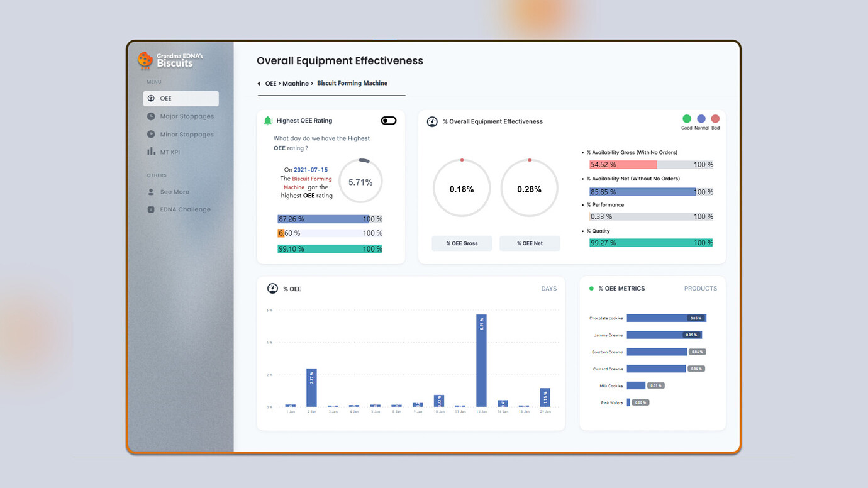Click the red Bad legend dot
Screen dimensions: 868x488
pyautogui.click(x=715, y=118)
